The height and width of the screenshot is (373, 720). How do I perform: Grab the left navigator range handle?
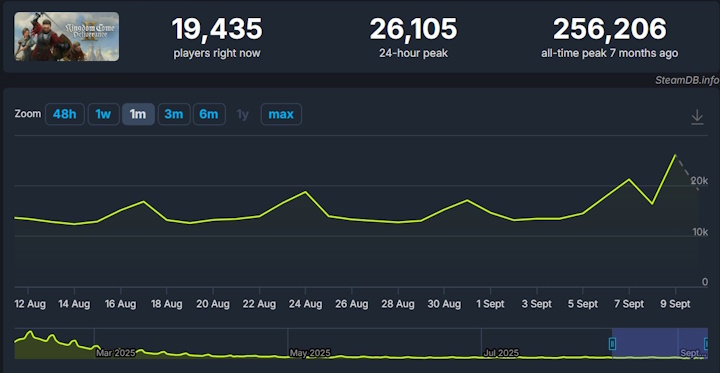(612, 344)
